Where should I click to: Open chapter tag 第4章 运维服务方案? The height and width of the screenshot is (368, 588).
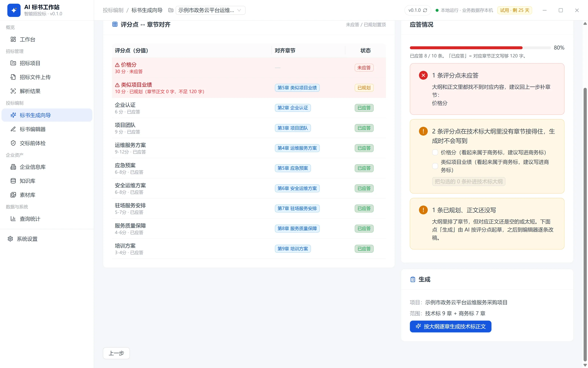[297, 148]
